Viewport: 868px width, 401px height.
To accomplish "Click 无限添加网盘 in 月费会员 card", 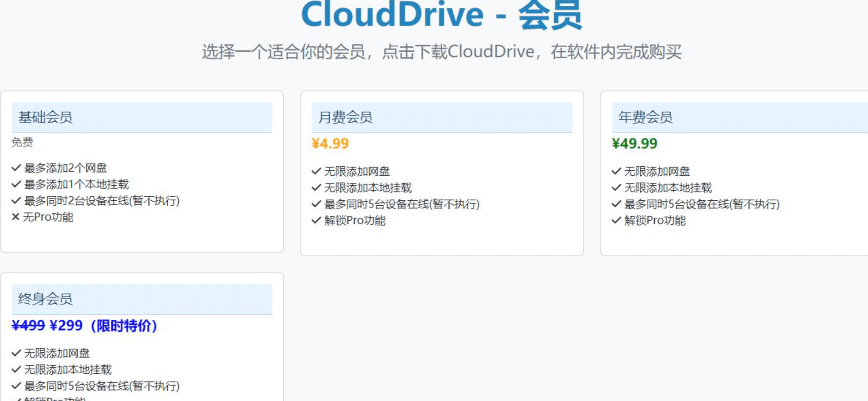I will [357, 172].
